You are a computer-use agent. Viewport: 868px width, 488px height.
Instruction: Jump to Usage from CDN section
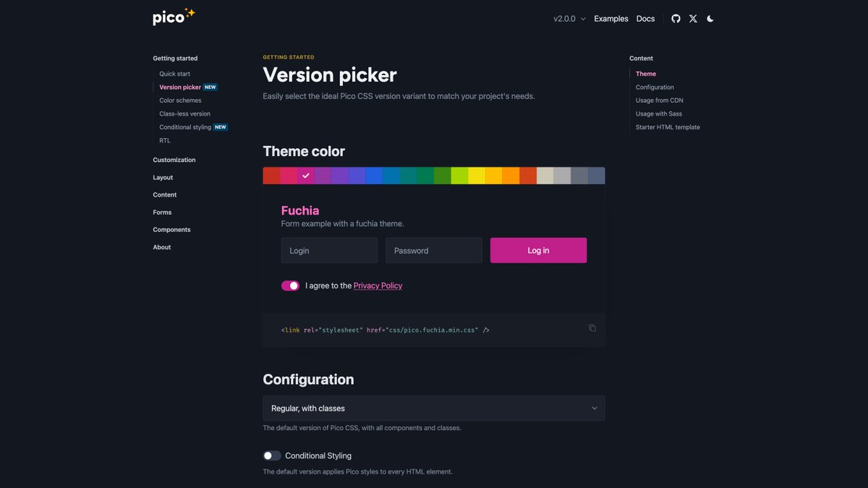point(660,100)
